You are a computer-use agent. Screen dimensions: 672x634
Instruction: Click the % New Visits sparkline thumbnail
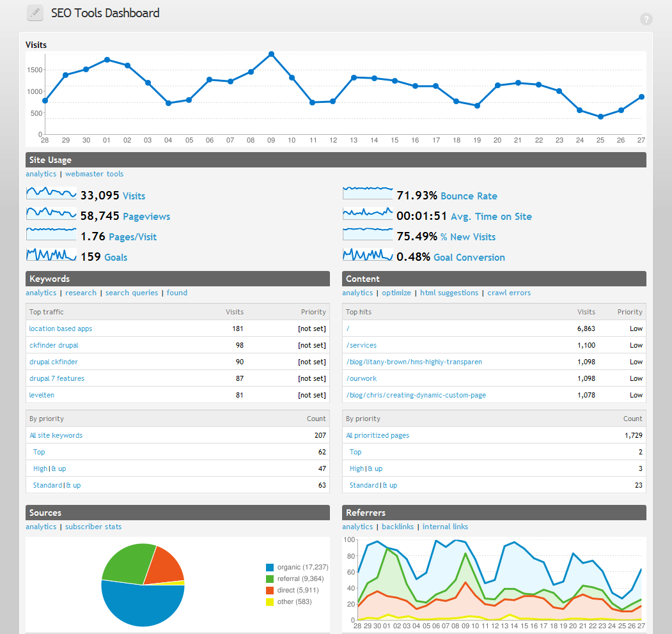click(367, 233)
